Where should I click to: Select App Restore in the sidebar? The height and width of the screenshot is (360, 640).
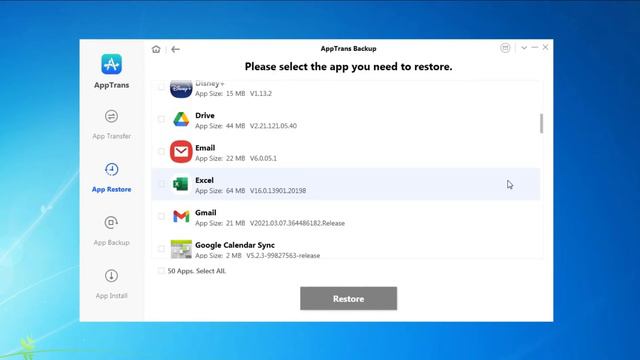111,178
